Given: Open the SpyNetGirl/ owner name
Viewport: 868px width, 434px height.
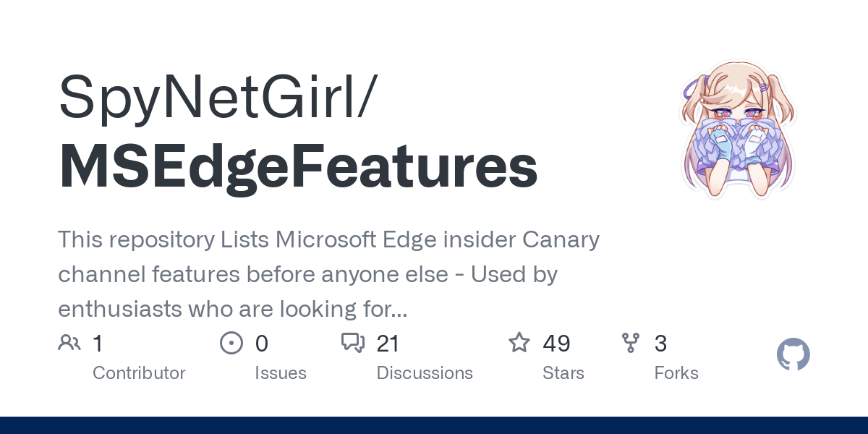Looking at the screenshot, I should (216, 95).
